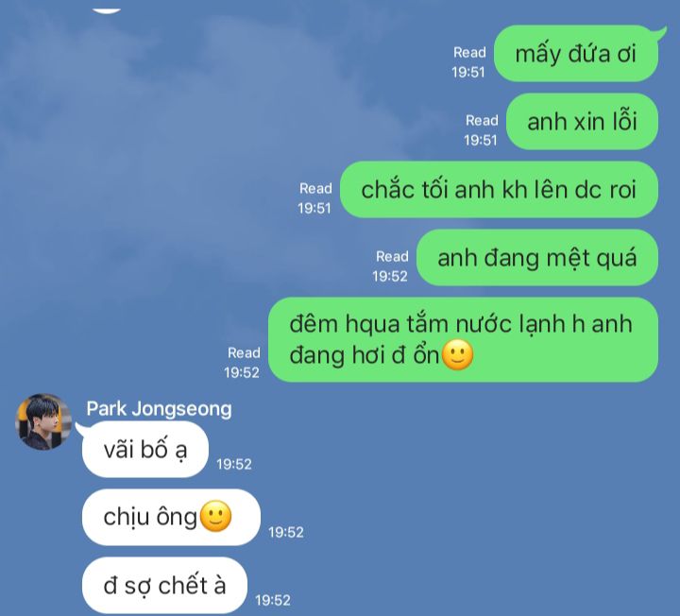The image size is (680, 616).
Task: Click Read label beside 'anh xin lỗi'
Action: pyautogui.click(x=482, y=121)
